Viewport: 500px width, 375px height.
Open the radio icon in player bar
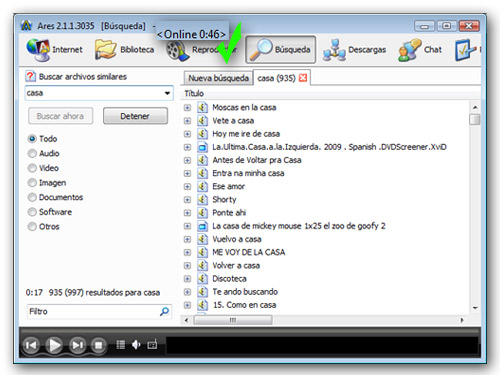click(152, 344)
